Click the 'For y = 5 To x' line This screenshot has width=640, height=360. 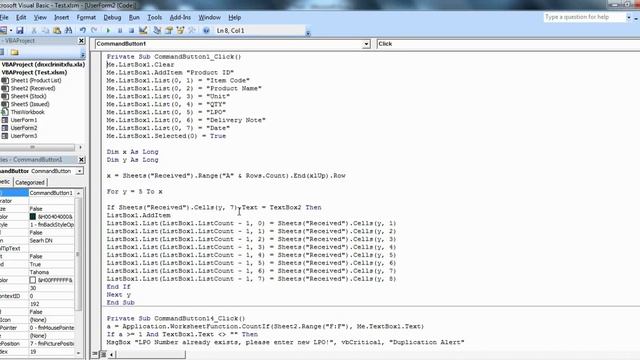pos(134,191)
